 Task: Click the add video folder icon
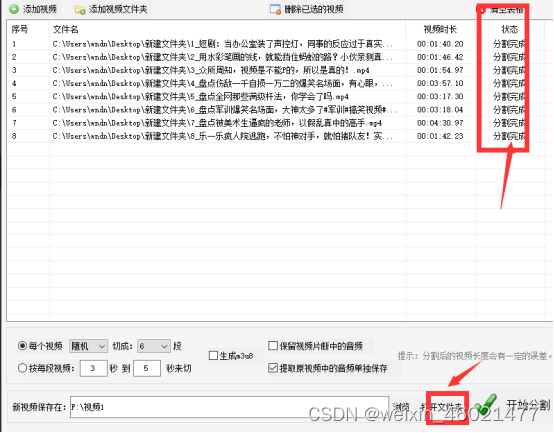80,10
